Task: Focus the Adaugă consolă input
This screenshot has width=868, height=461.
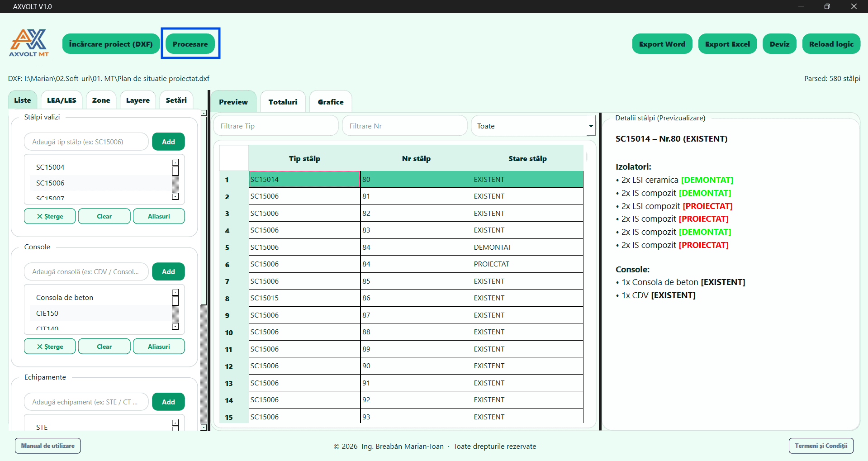Action: click(x=86, y=271)
